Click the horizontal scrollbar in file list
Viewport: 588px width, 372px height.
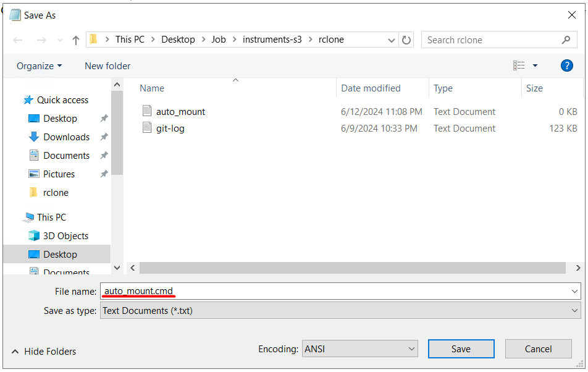[352, 268]
